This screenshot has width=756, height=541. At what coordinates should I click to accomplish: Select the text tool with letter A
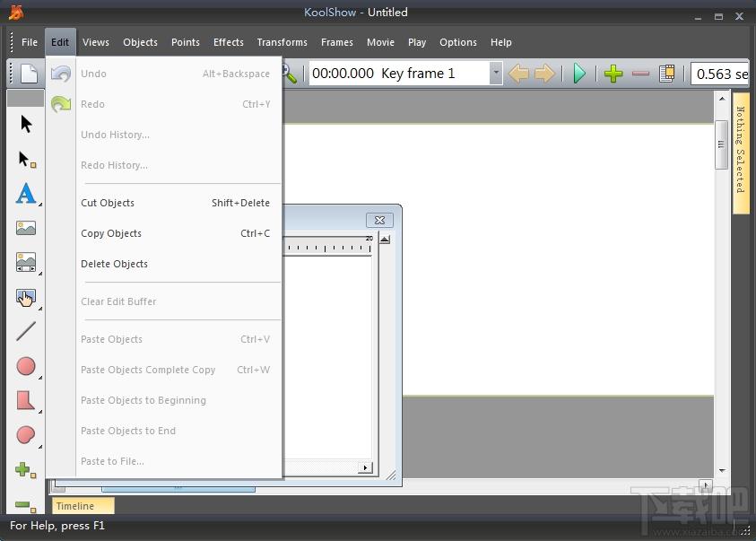pyautogui.click(x=26, y=194)
